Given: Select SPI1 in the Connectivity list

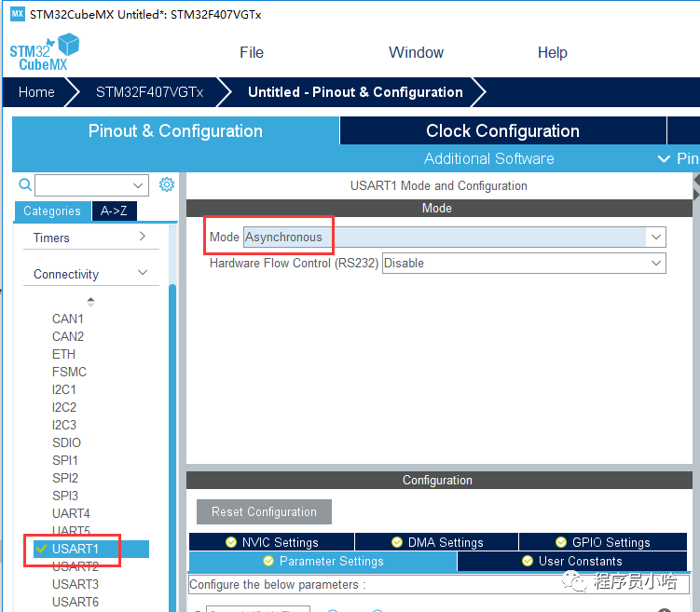Looking at the screenshot, I should click(65, 460).
